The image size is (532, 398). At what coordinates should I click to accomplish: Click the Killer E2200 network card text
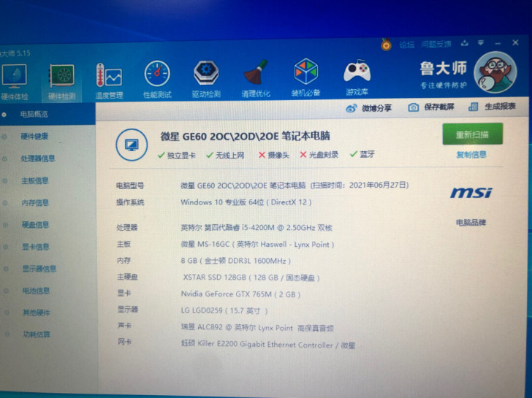[x=268, y=345]
